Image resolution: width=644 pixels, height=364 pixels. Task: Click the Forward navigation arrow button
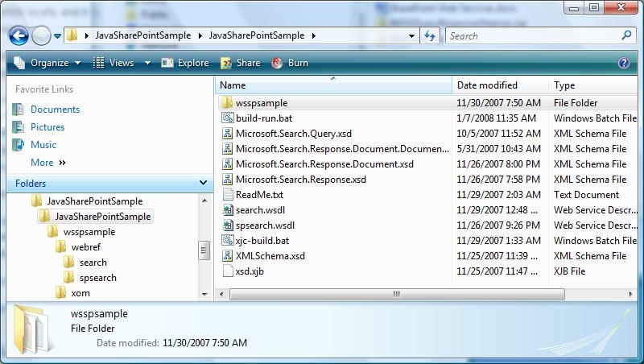pyautogui.click(x=42, y=35)
